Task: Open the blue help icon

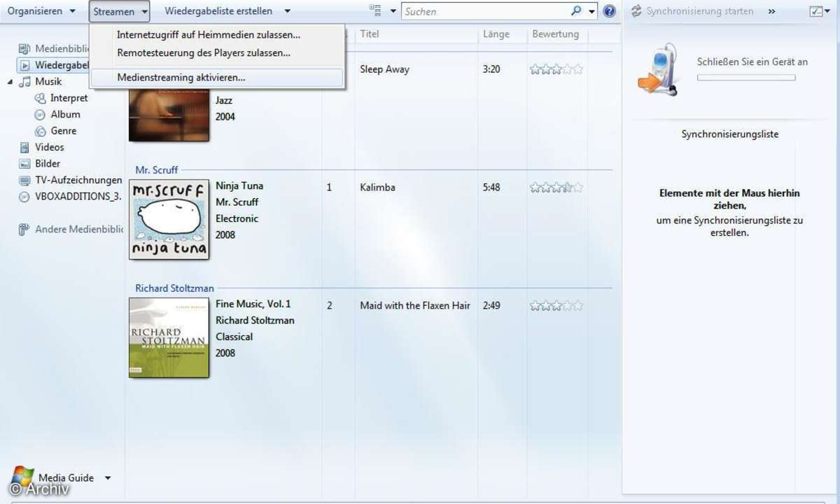Action: tap(610, 11)
